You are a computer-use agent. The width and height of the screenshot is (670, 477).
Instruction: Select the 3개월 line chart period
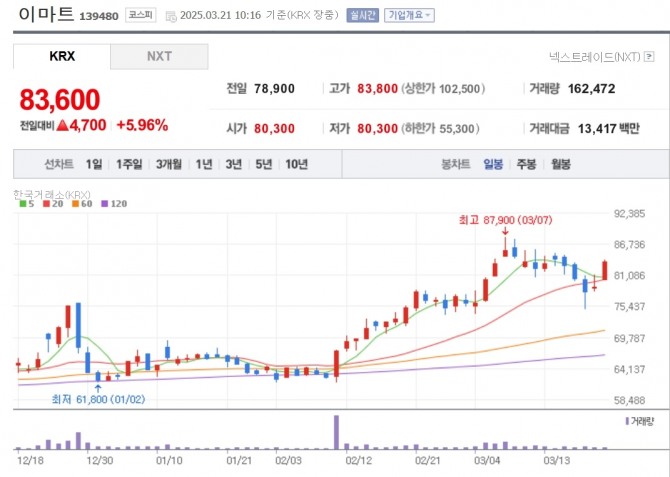point(167,164)
